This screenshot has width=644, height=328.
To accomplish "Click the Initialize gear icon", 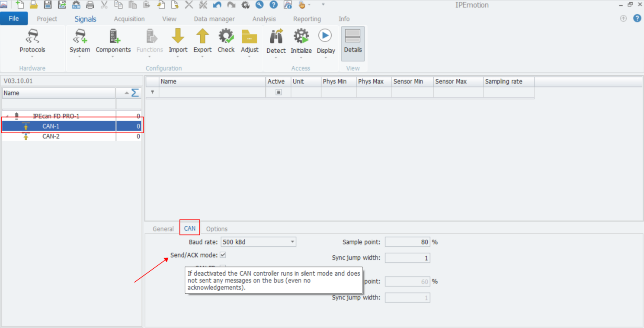I will point(301,37).
